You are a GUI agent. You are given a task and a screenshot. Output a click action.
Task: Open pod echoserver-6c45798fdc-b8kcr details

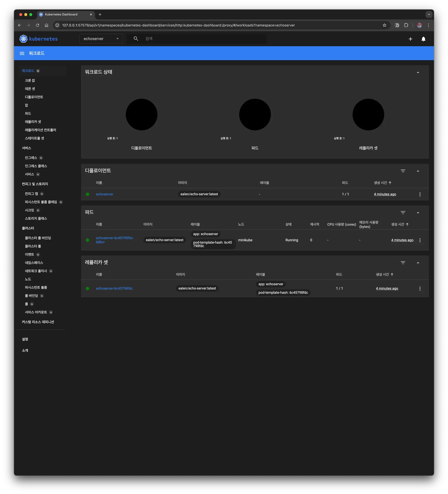click(115, 240)
